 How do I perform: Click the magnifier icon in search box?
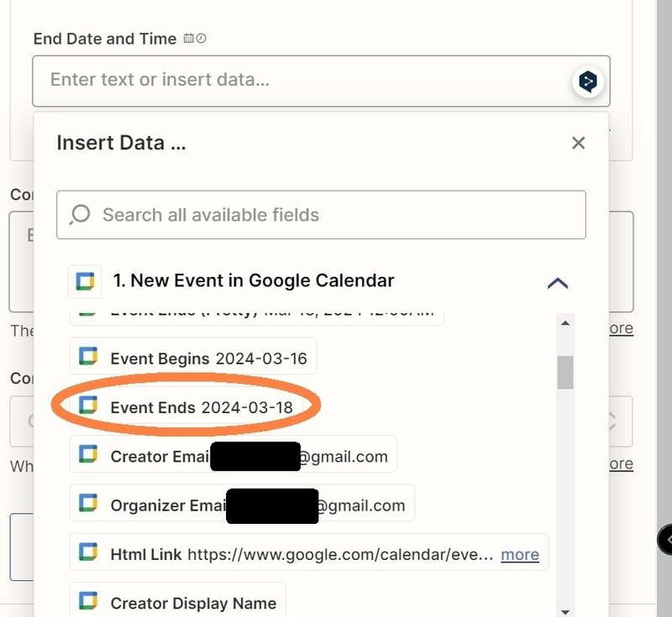point(80,214)
